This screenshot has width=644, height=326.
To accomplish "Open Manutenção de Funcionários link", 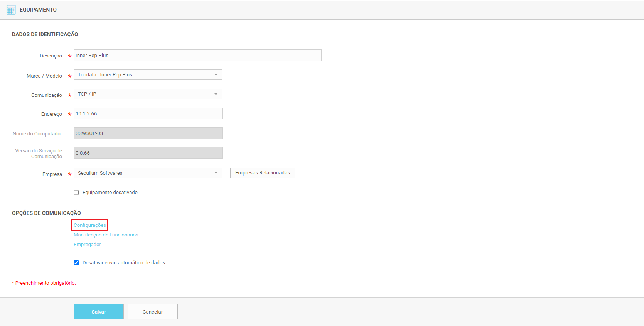I will (x=106, y=235).
